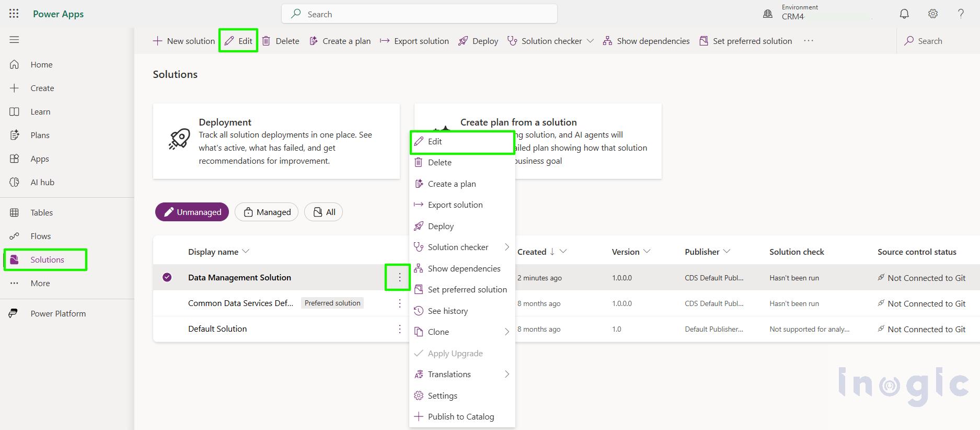Open more actions for Default Solution row
980x430 pixels.
(x=400, y=329)
